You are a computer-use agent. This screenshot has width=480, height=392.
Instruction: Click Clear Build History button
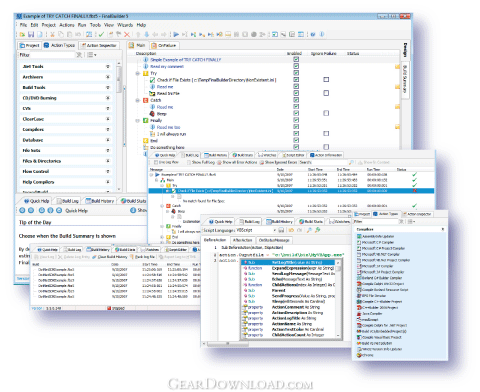point(110,257)
